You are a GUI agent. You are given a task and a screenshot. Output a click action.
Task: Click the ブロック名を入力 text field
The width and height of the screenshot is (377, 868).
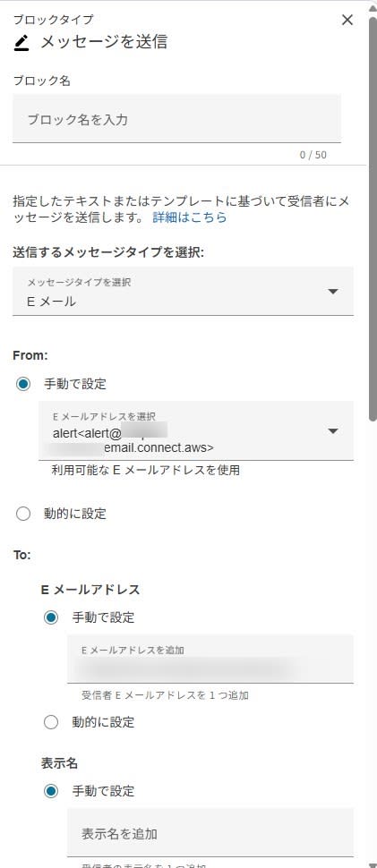[x=176, y=119]
